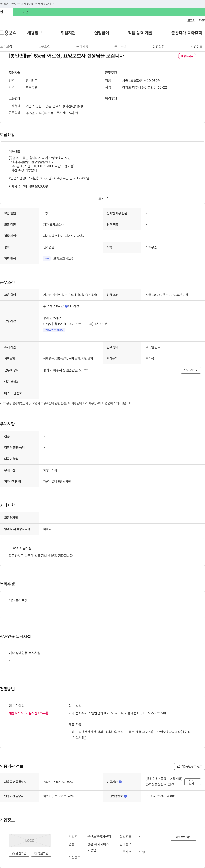This screenshot has width=205, height=868.
Task: Open the 출산휴가·육아휴직 menu
Action: pos(186,33)
